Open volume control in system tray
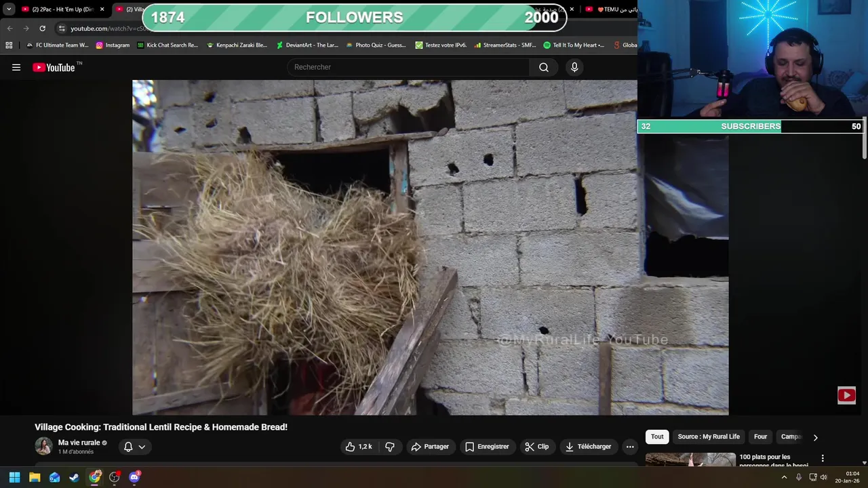The width and height of the screenshot is (868, 488). (824, 477)
